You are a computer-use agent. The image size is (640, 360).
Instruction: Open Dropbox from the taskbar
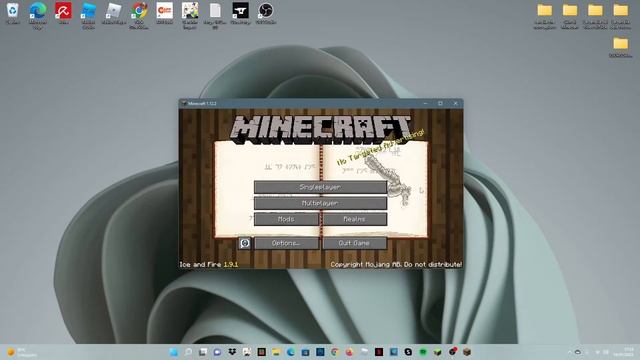click(232, 352)
